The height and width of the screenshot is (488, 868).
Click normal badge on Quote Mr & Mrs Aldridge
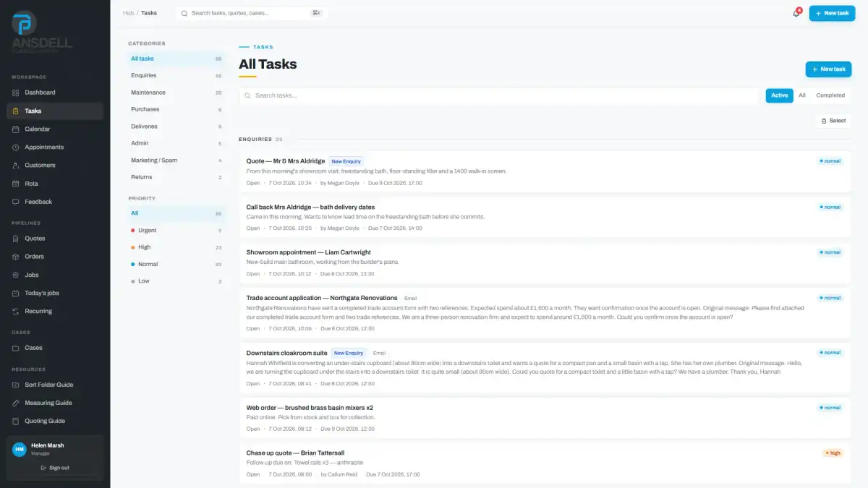tap(830, 161)
